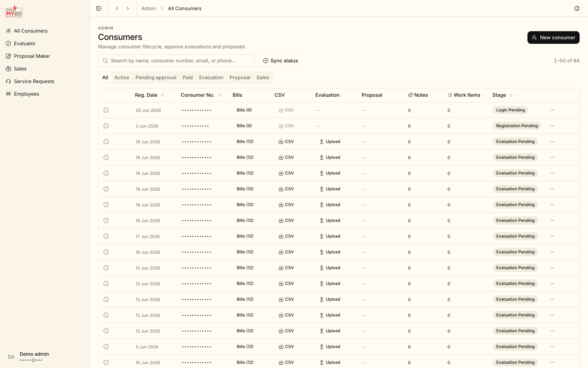
Task: Switch to the Sales filter tab
Action: pos(263,77)
